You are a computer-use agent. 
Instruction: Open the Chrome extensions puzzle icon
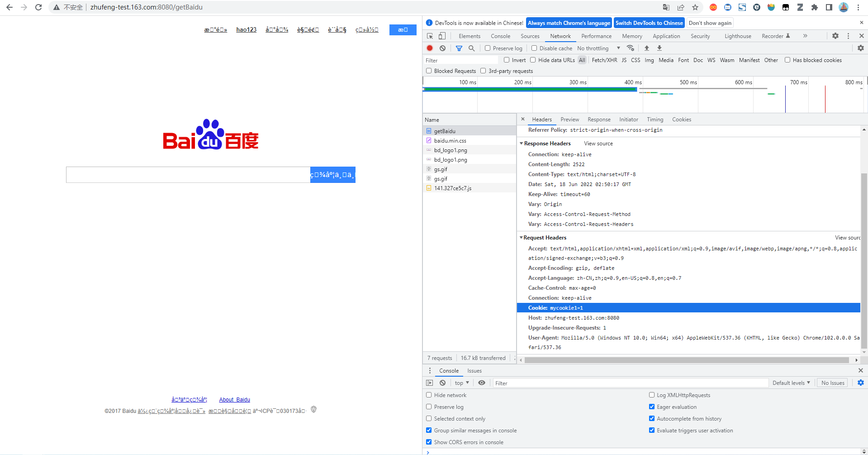[815, 7]
